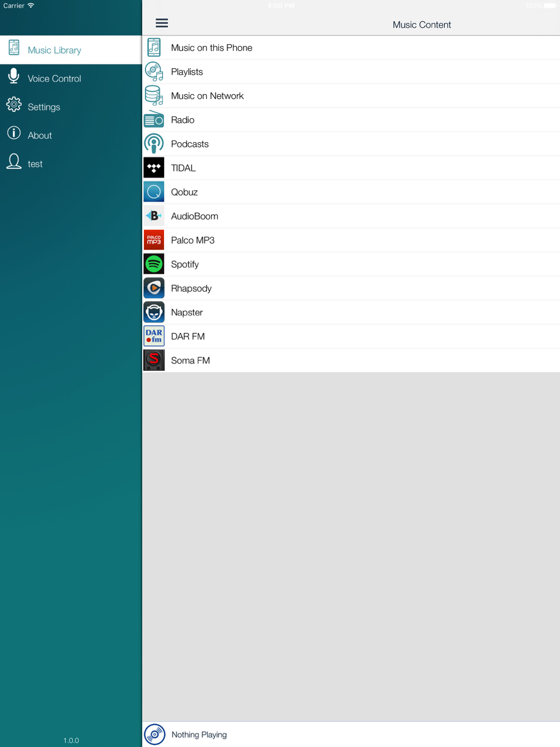Tap the Voice Control microphone icon
This screenshot has height=747, width=560.
[14, 76]
